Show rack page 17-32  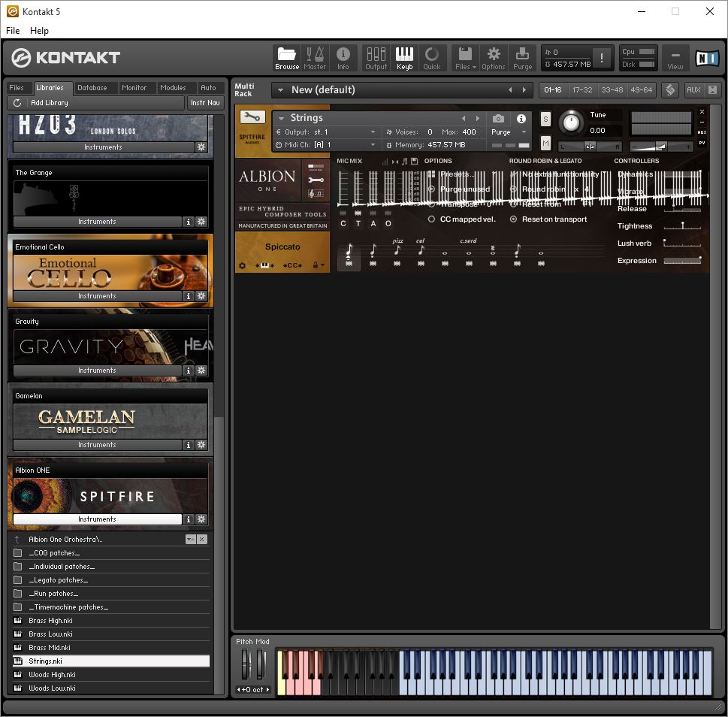[x=582, y=89]
